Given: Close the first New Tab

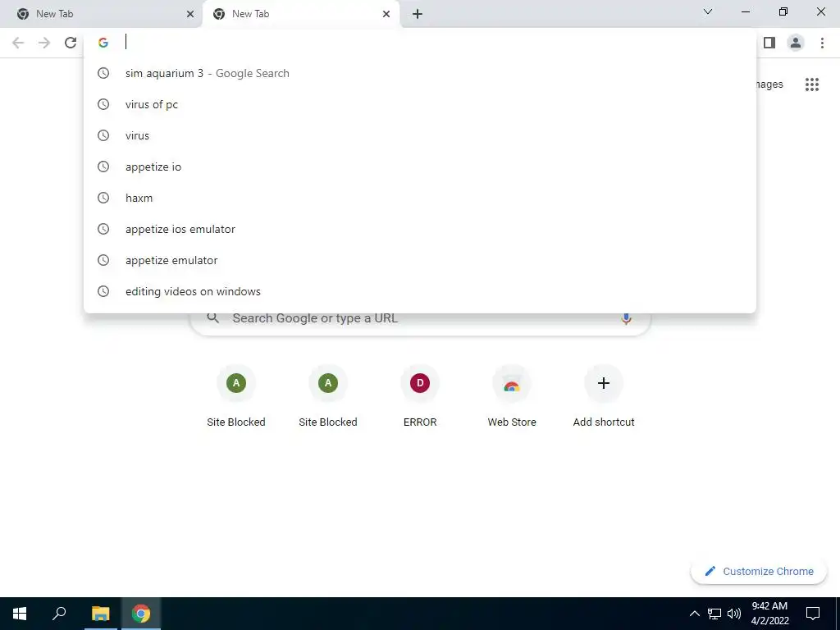Looking at the screenshot, I should [190, 14].
